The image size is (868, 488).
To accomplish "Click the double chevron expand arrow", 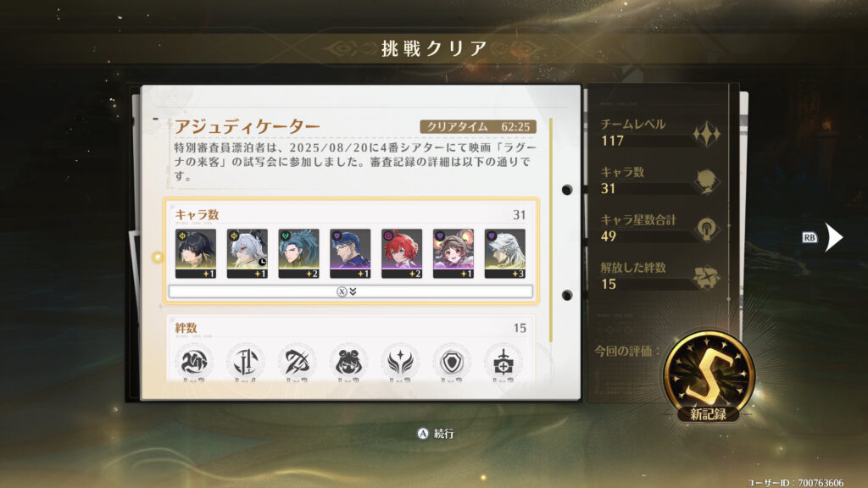I will (353, 291).
